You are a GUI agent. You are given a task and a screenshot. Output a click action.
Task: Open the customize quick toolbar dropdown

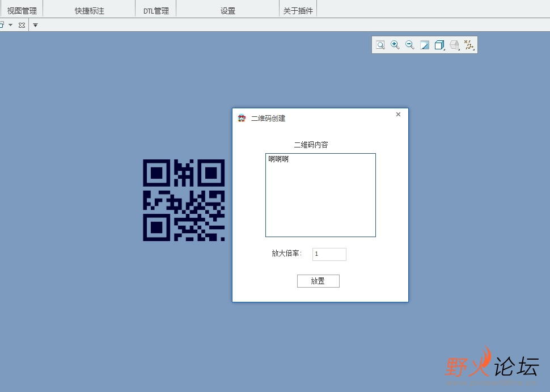pos(35,25)
